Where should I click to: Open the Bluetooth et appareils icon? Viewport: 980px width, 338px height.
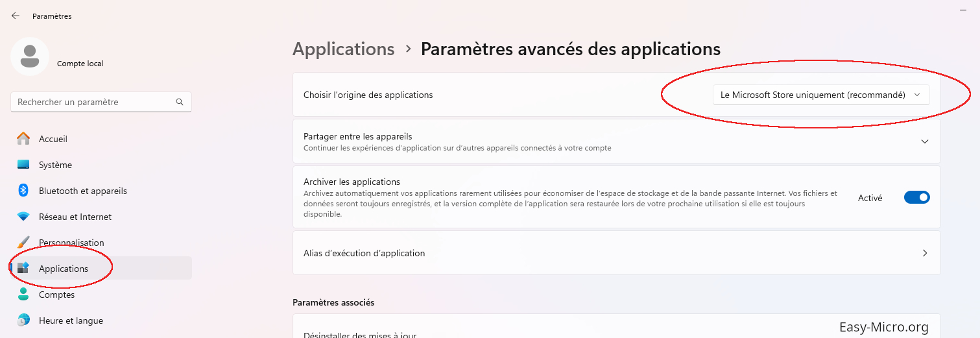(23, 191)
